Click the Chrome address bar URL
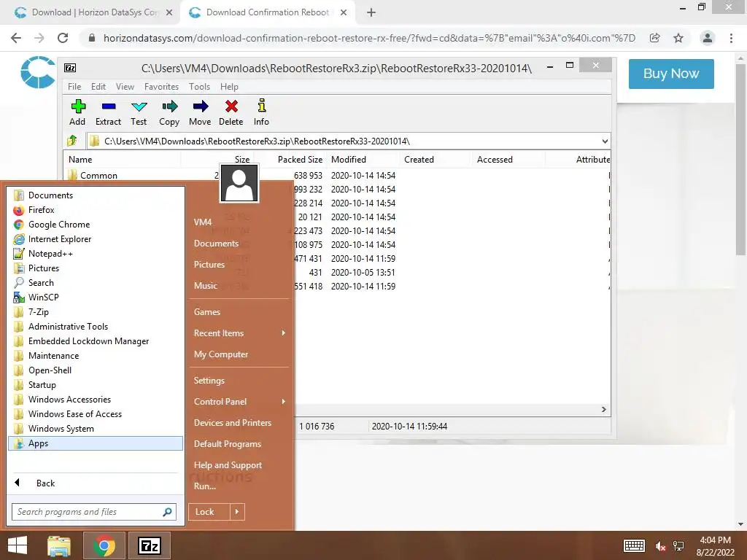The width and height of the screenshot is (747, 560). tap(369, 38)
